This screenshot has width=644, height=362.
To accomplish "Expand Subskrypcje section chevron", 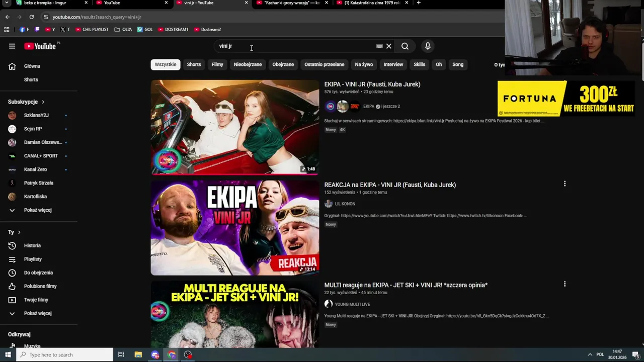I will tap(43, 102).
